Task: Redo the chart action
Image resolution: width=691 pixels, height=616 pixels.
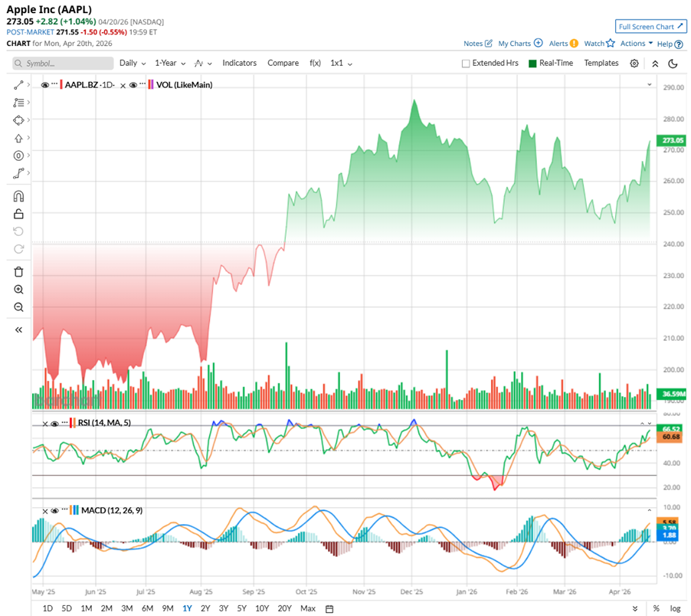Action: click(18, 249)
